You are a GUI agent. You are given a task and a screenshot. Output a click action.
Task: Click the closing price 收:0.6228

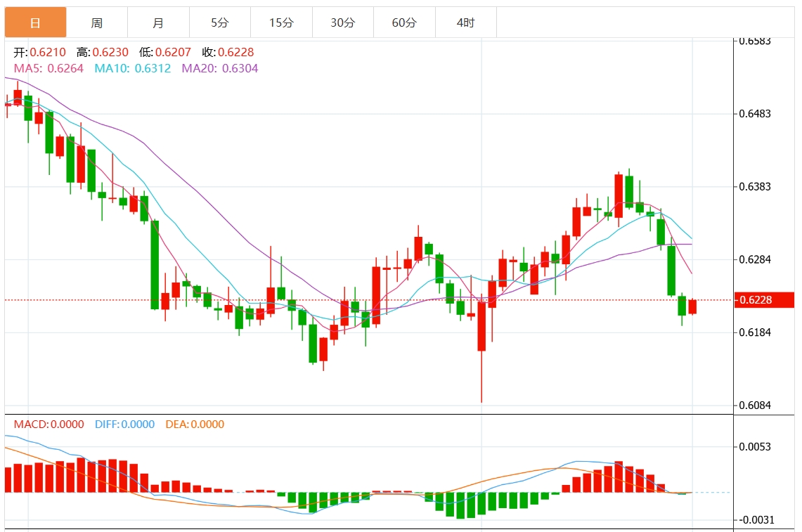tap(228, 52)
